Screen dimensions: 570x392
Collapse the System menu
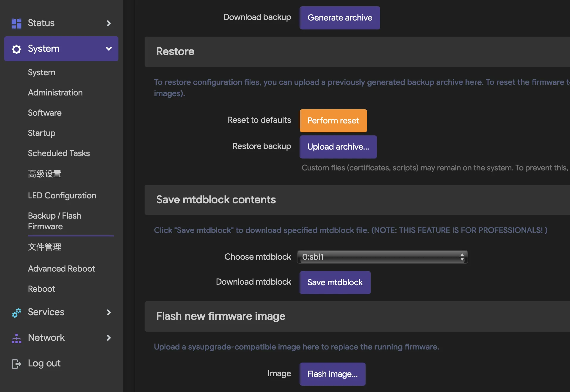pos(109,49)
